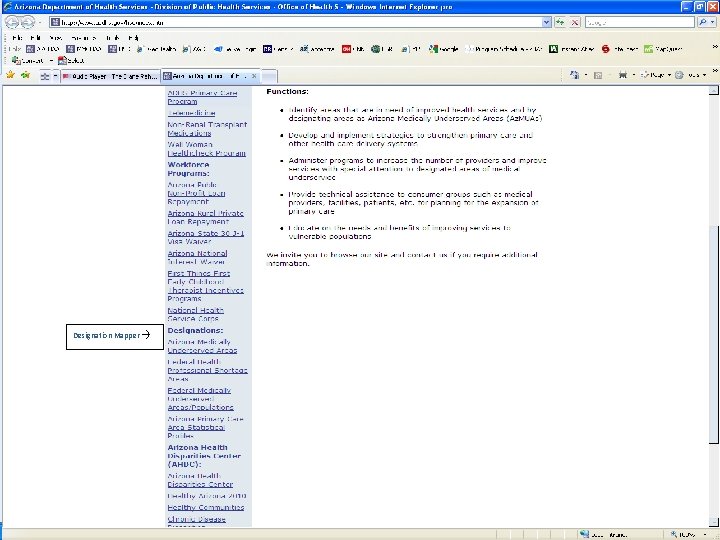Expand the command bar overflow chevron
This screenshot has height=540, width=720.
pos(714,71)
